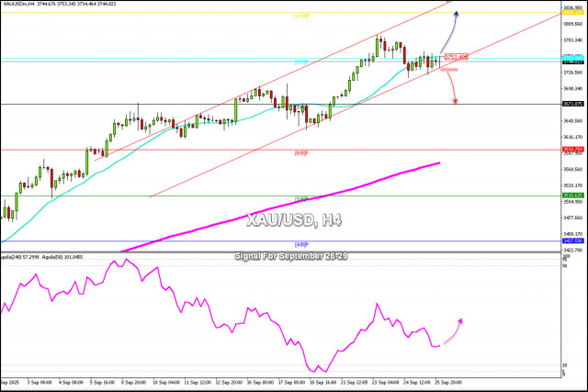Viewport: 588px width, 392px height.
Task: Click the green 5/8 P level label
Action: (301, 199)
